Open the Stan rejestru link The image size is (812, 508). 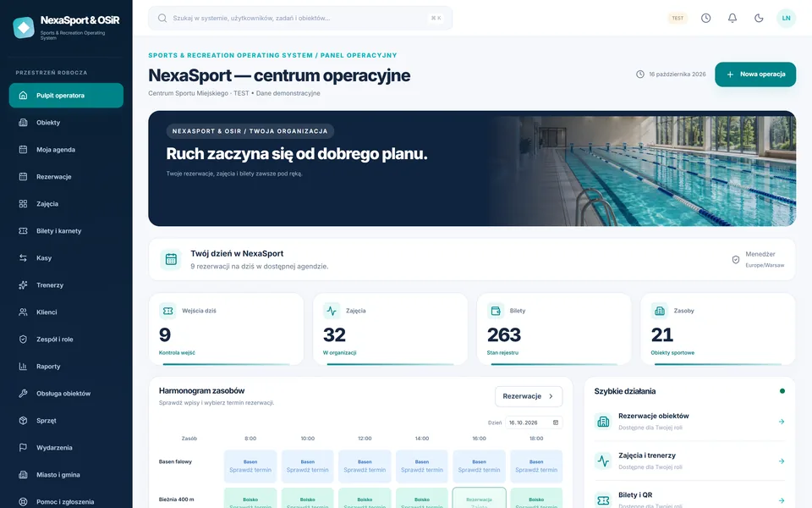tap(502, 352)
